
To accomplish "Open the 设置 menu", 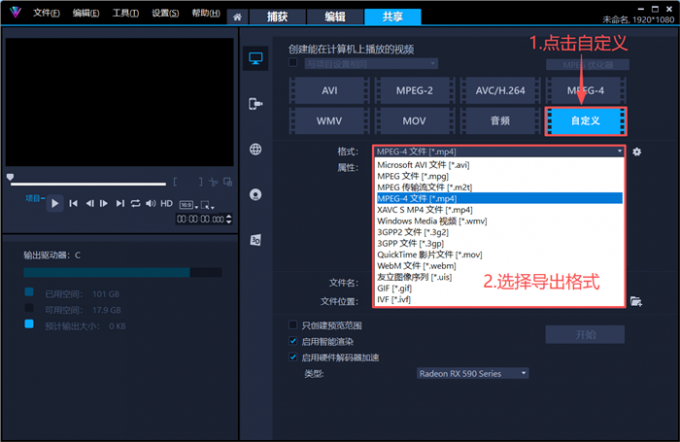I will click(165, 13).
